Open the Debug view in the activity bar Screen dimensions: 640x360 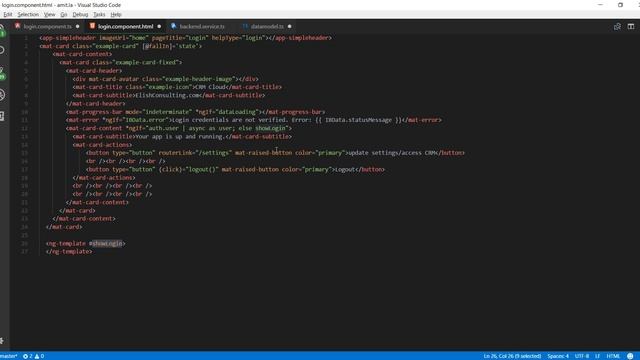click(2, 95)
